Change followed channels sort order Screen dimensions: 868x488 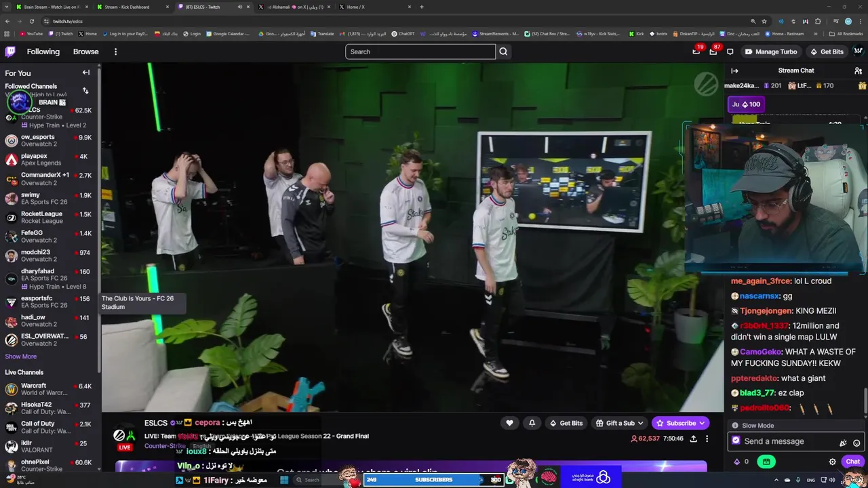pyautogui.click(x=85, y=90)
